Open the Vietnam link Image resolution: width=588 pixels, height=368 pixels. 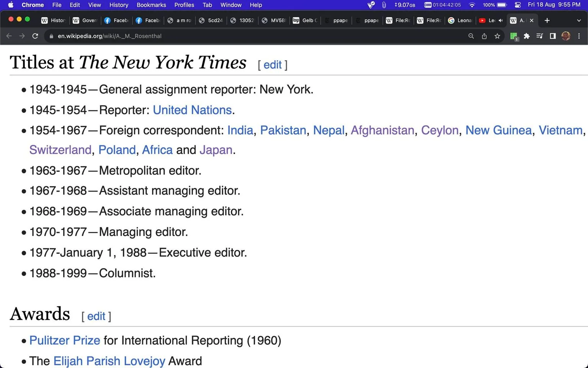click(x=560, y=130)
